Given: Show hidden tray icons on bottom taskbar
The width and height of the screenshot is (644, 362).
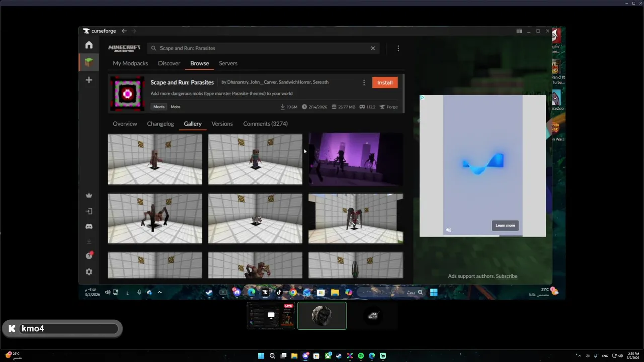Looking at the screenshot, I should (x=579, y=356).
